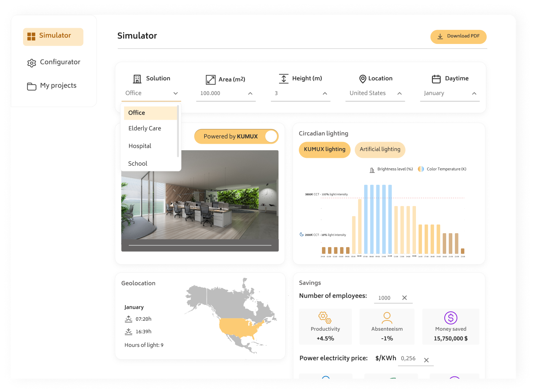533x392 pixels.
Task: Open the United States location dropdown
Action: click(x=375, y=93)
